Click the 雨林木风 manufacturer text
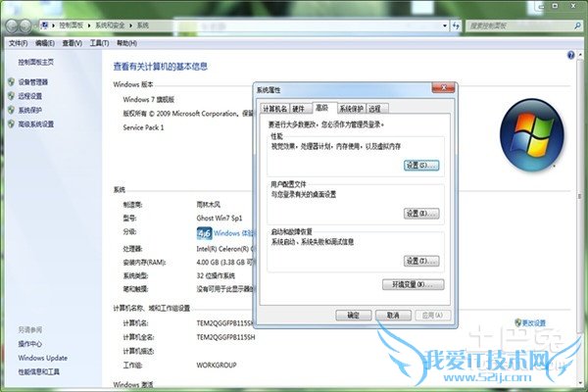588x392 pixels. click(208, 205)
